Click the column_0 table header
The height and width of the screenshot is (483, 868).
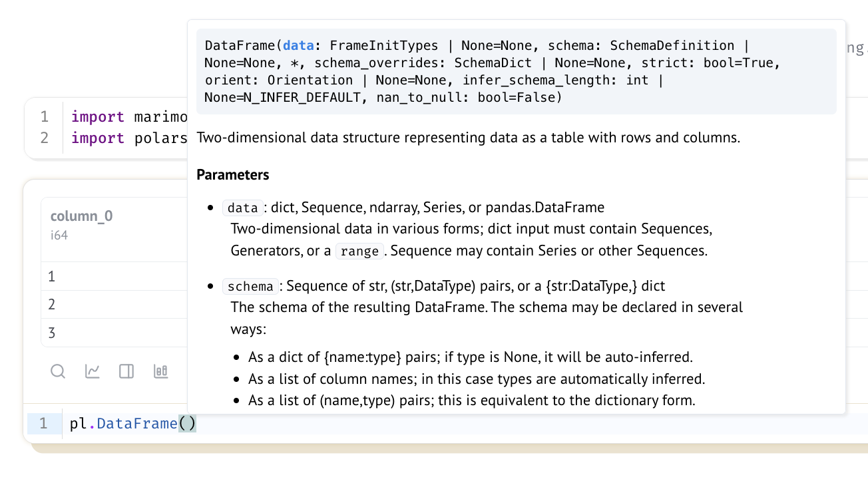click(x=82, y=216)
